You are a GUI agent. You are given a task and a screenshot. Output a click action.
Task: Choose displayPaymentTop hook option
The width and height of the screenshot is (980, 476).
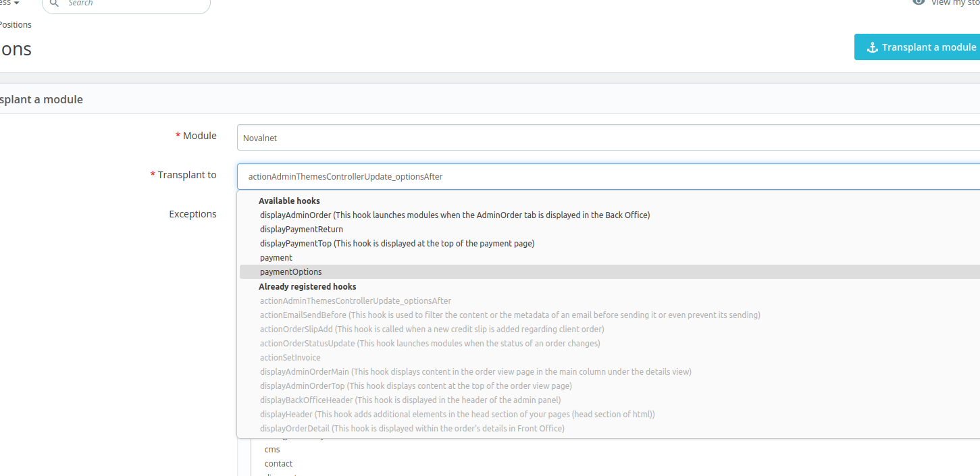point(609,243)
